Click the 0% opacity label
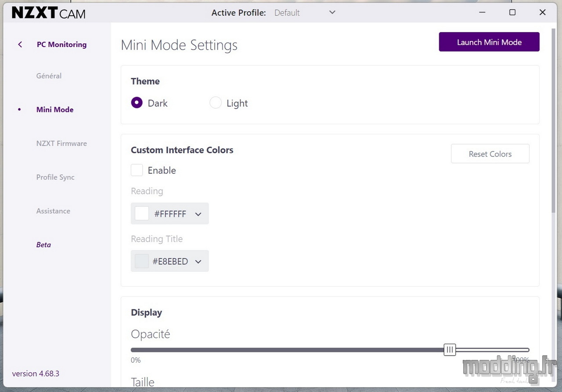Viewport: 562px width, 392px height. coord(136,360)
